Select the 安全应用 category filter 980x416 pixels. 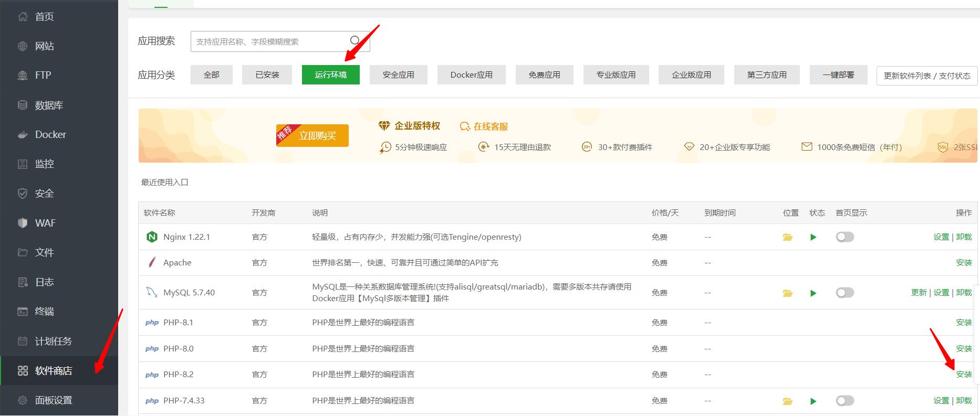(399, 75)
